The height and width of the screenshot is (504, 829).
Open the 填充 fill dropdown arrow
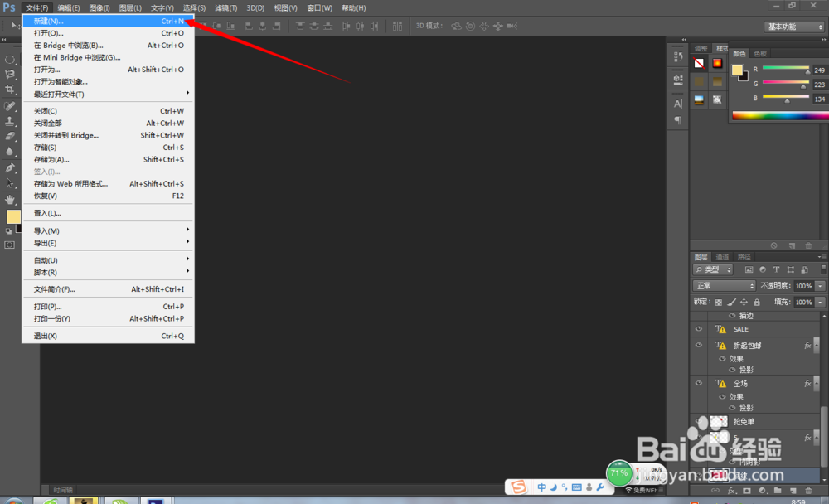click(x=820, y=303)
